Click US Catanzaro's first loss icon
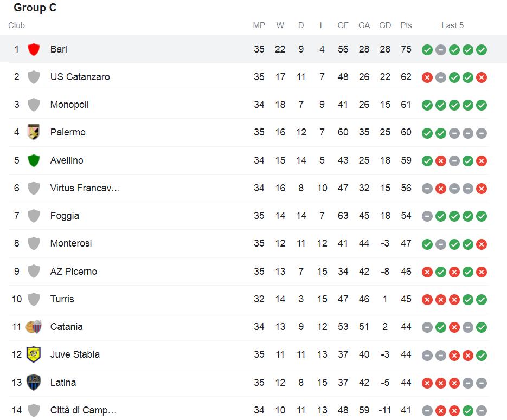This screenshot has width=507, height=420. click(x=427, y=77)
